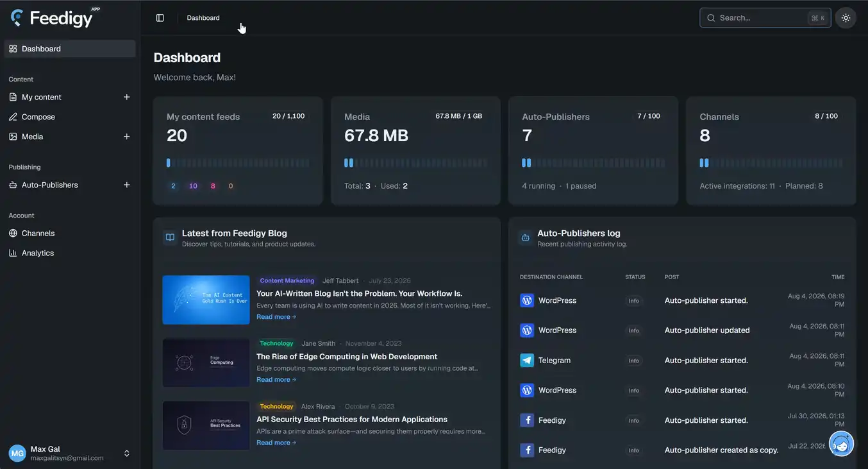Click the WordPress icon in the 08:10 PM row
Image resolution: width=868 pixels, height=469 pixels.
(527, 390)
